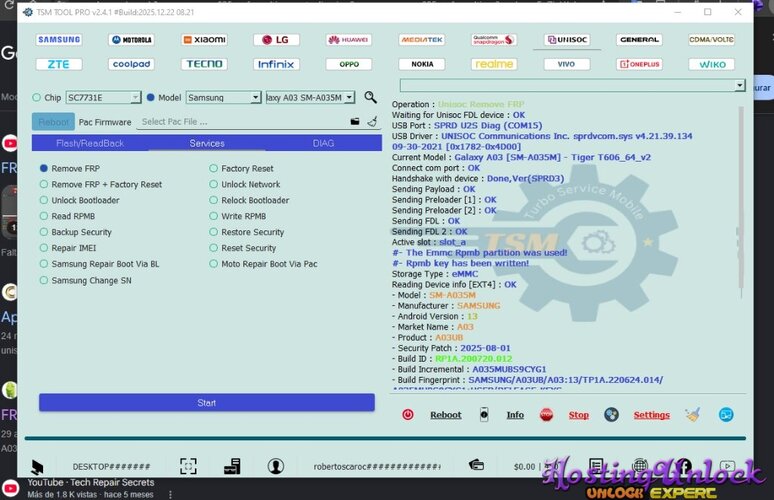Click the phone icon next to Info
Image resolution: width=774 pixels, height=500 pixels.
[484, 415]
